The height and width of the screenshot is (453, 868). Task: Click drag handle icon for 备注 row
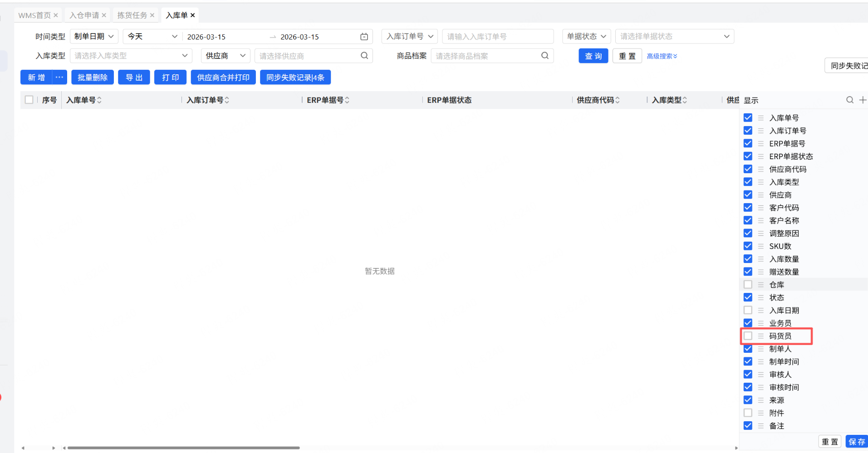click(x=761, y=426)
